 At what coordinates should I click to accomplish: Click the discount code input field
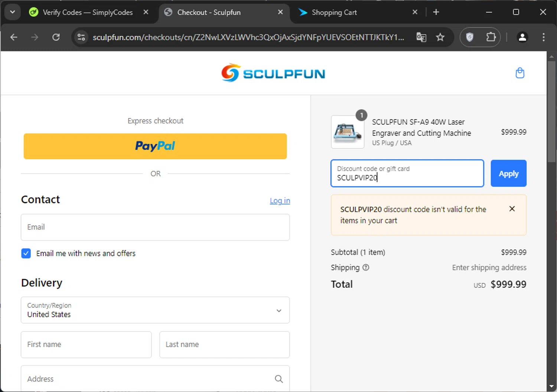(x=407, y=173)
